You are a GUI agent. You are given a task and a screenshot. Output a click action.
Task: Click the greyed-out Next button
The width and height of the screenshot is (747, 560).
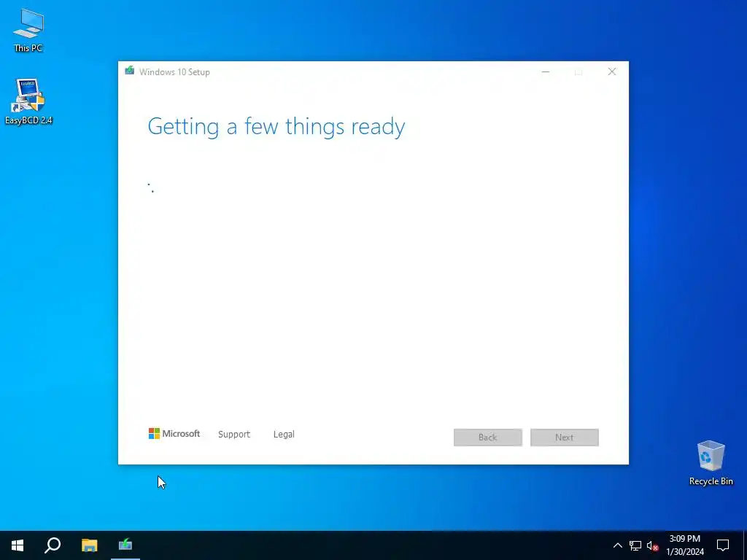tap(565, 437)
